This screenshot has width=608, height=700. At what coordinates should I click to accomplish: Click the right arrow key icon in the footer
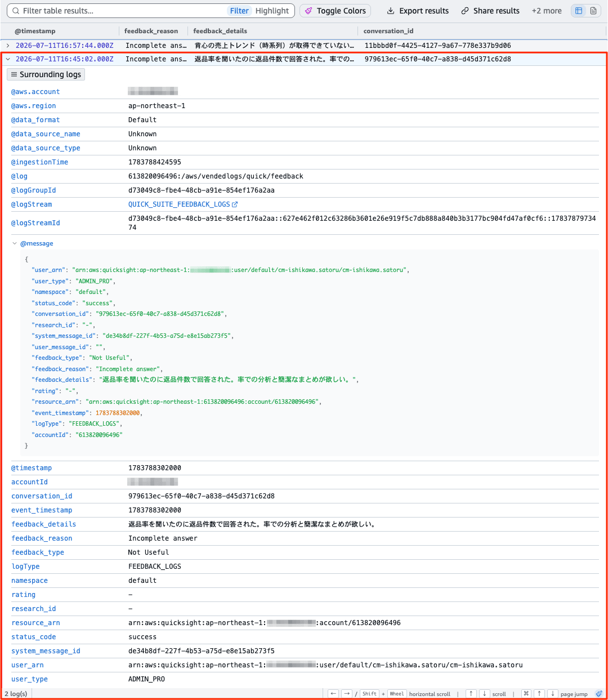(347, 694)
